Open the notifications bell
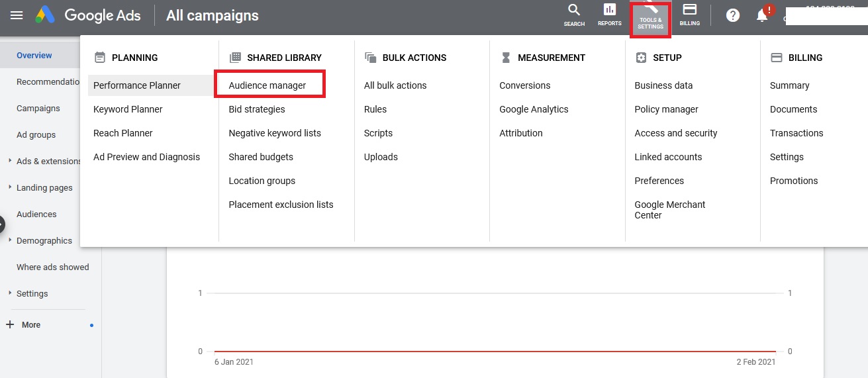Screen dimensions: 868x378 (x=762, y=15)
